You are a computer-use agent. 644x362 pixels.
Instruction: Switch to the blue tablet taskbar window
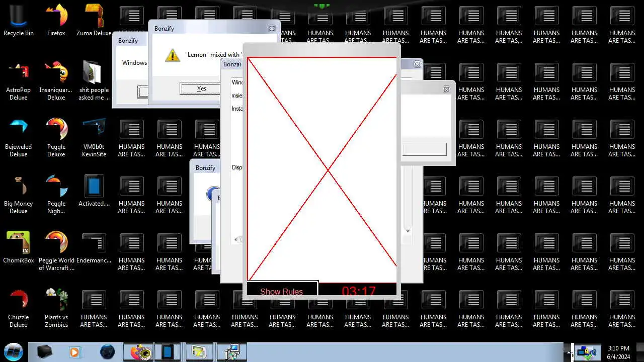[x=169, y=352]
